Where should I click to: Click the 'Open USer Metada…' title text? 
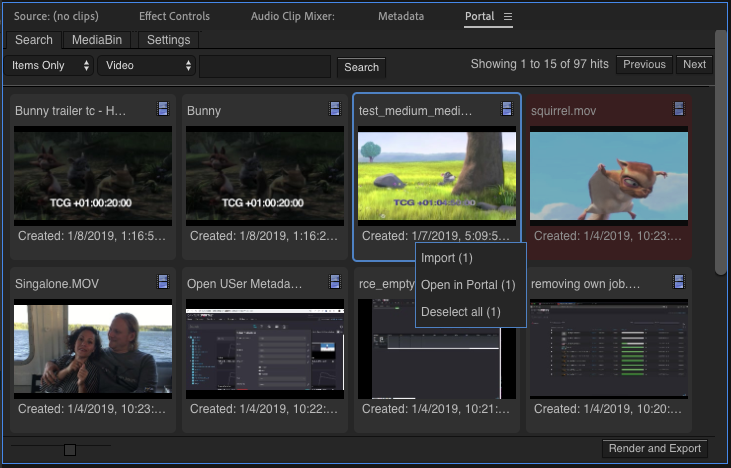tap(244, 284)
